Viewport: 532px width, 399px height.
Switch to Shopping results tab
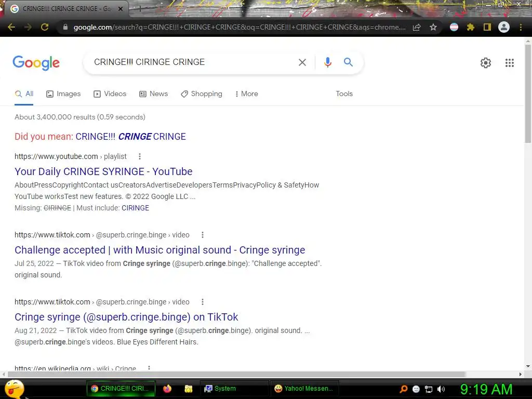[x=202, y=94]
